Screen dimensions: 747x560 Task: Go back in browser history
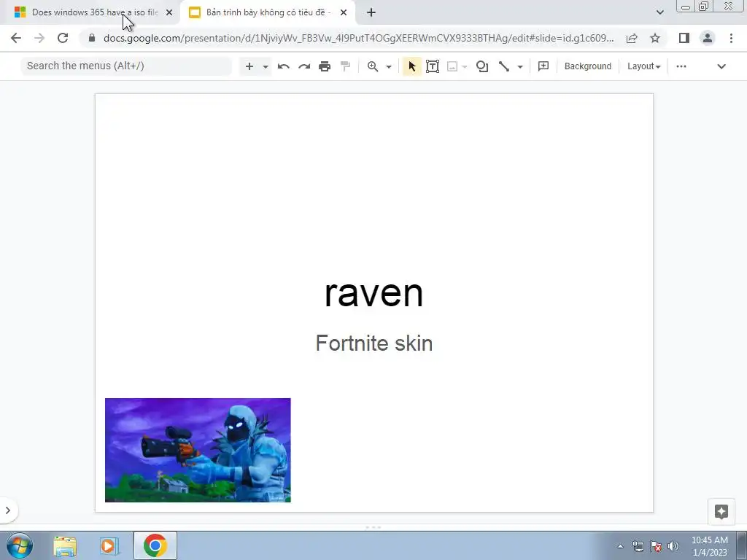click(x=16, y=38)
